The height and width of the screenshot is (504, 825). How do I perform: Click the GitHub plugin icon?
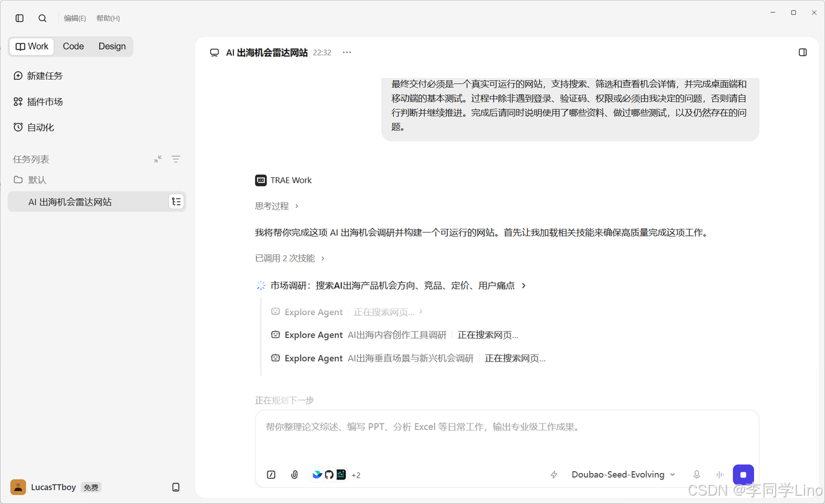click(329, 475)
